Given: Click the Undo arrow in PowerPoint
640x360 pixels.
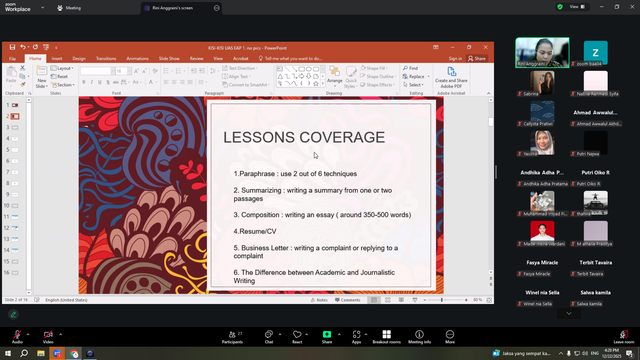Looking at the screenshot, I should pyautogui.click(x=23, y=47).
